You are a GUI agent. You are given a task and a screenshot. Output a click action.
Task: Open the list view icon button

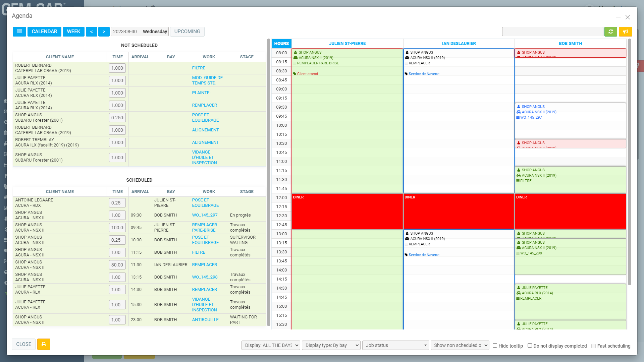(x=19, y=32)
